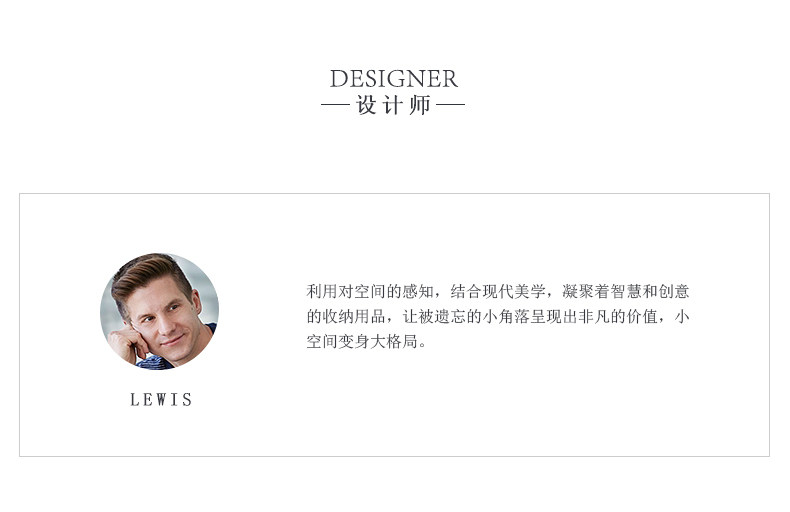Screen dimensions: 790x512
Task: Click the last line 空间变身大格局
Action: [x=362, y=342]
